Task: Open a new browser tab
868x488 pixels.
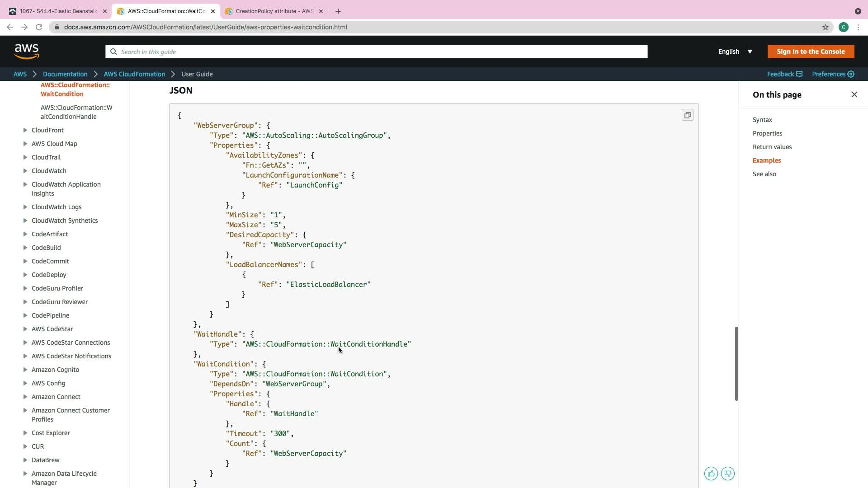Action: click(x=338, y=11)
